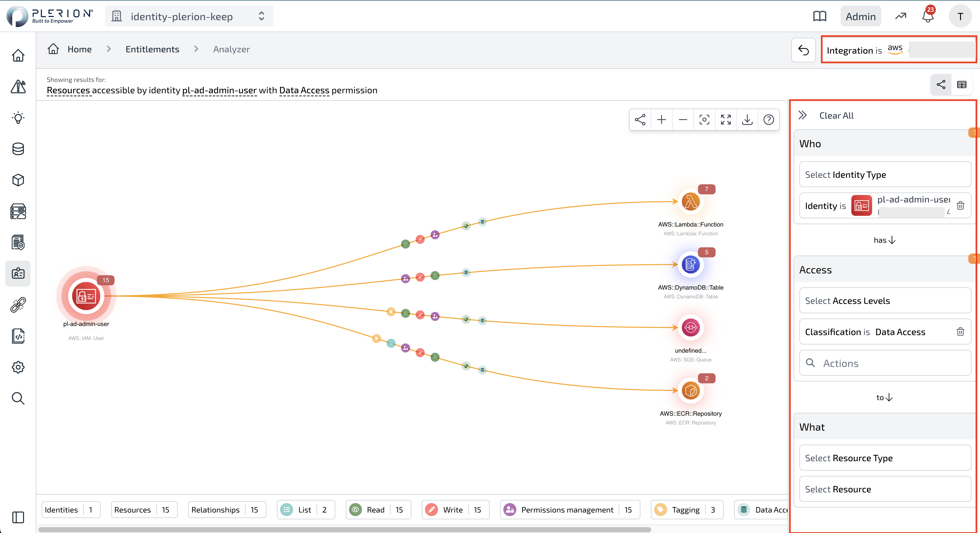This screenshot has width=980, height=533.
Task: Open the pl-ad-admin-user identity selector in query
Action: coord(220,91)
